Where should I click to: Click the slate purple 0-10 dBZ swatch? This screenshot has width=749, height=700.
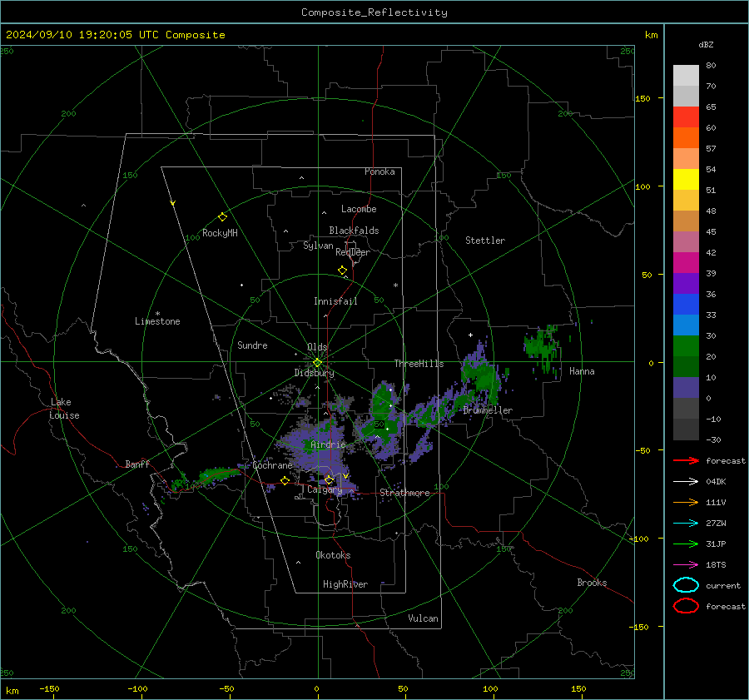pyautogui.click(x=686, y=388)
